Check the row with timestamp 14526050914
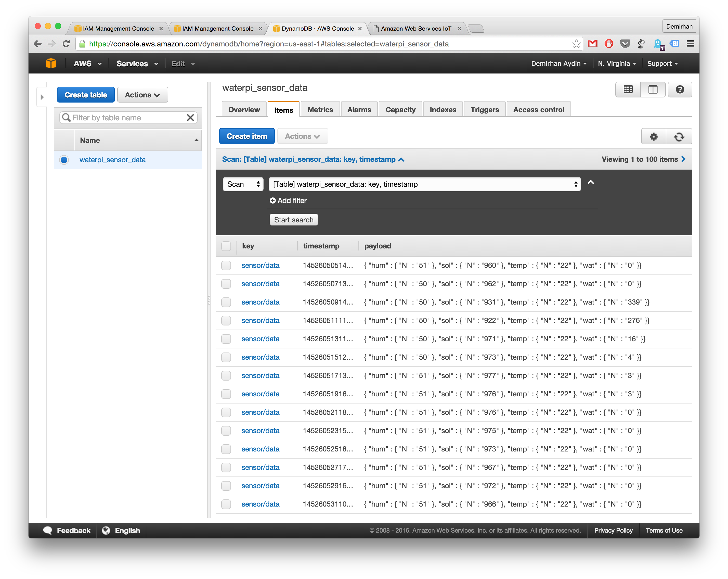728x579 pixels. tap(226, 302)
